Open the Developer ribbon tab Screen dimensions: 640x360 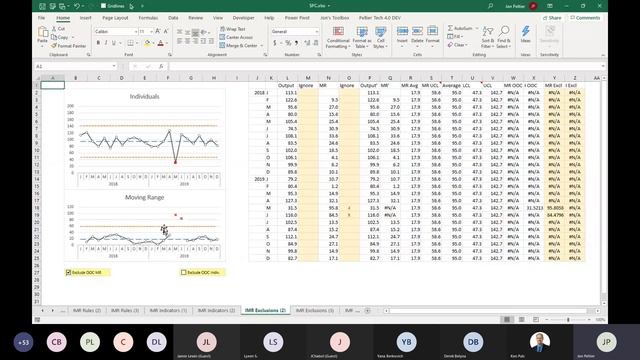point(243,18)
